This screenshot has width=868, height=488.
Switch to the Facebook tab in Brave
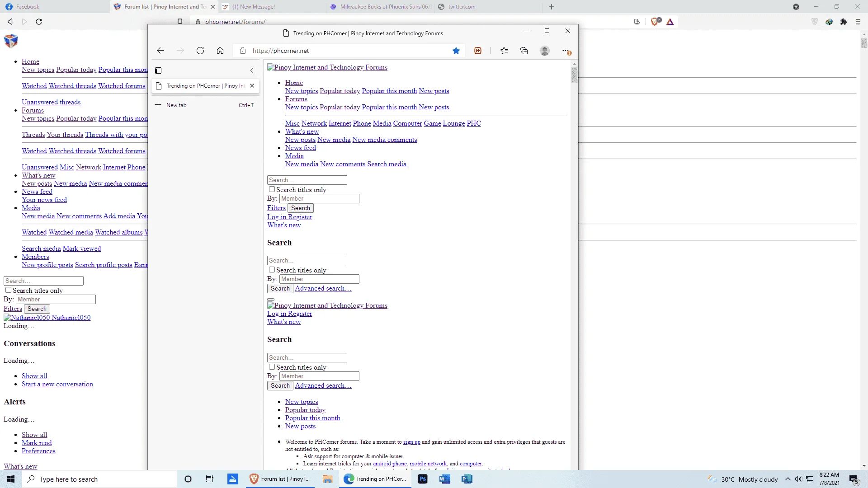click(54, 7)
